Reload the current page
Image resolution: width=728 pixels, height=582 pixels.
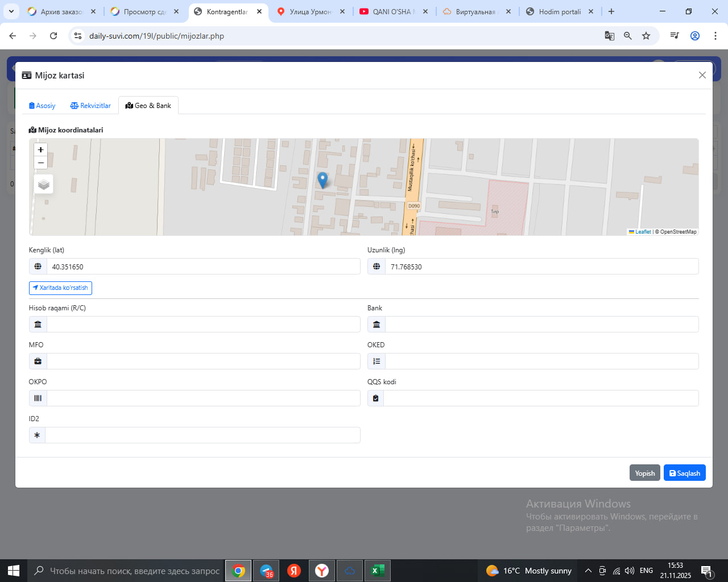(53, 36)
